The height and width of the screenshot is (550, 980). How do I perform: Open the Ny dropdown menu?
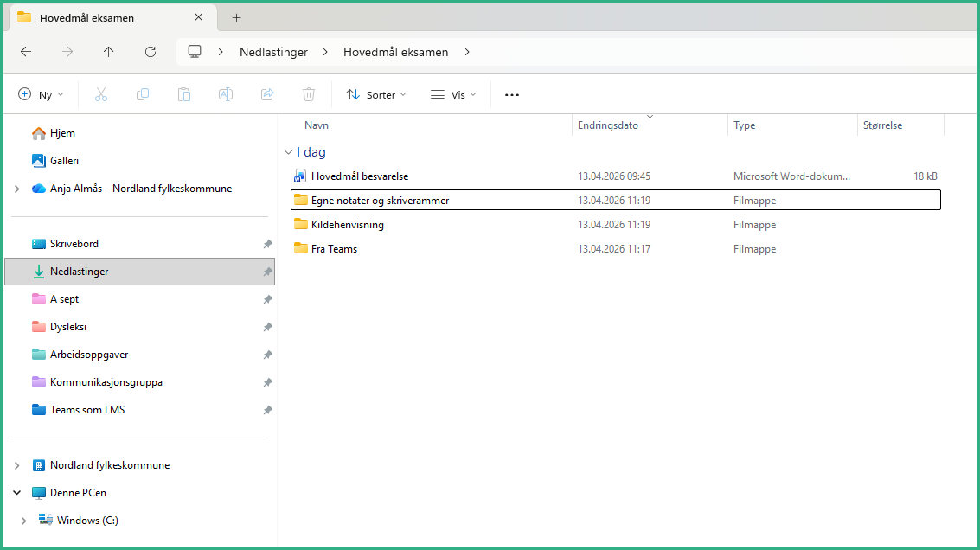point(42,95)
